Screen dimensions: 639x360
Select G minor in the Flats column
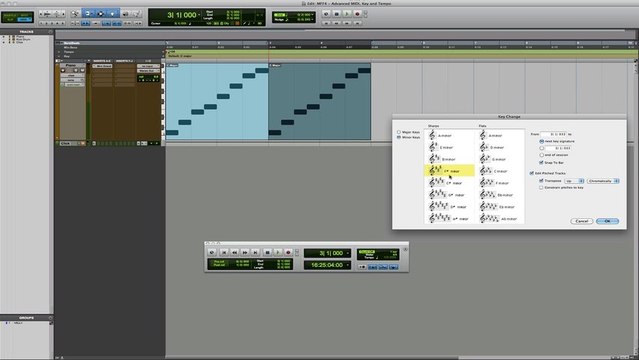pos(500,159)
